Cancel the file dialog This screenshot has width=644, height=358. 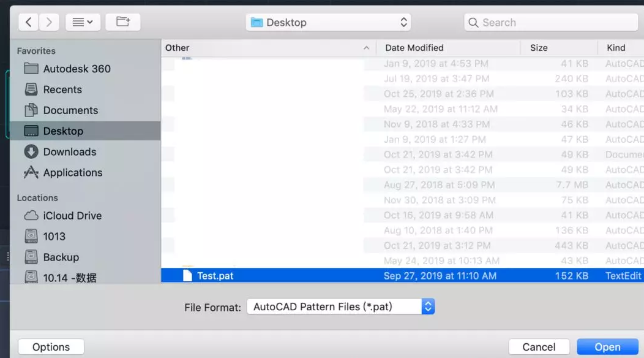click(x=539, y=347)
